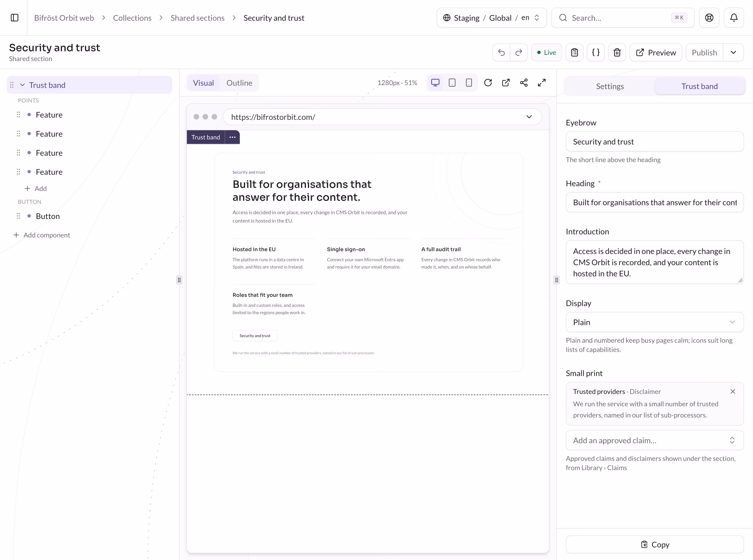The width and height of the screenshot is (753, 560).
Task: Click the Publish button
Action: (704, 53)
